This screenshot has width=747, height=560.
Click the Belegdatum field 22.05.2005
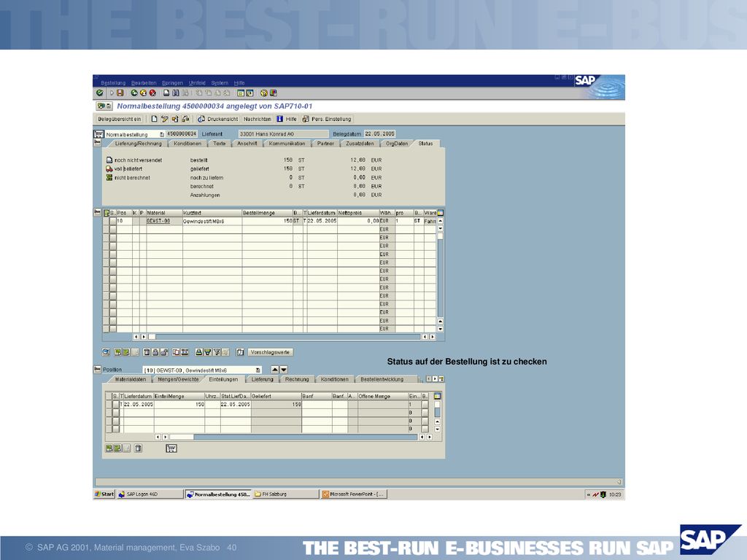pyautogui.click(x=379, y=134)
